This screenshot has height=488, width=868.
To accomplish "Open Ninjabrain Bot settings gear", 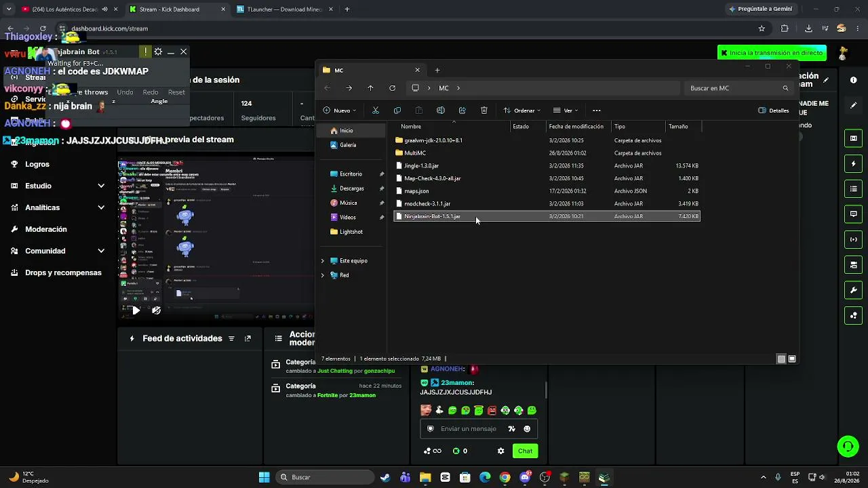I will click(158, 52).
